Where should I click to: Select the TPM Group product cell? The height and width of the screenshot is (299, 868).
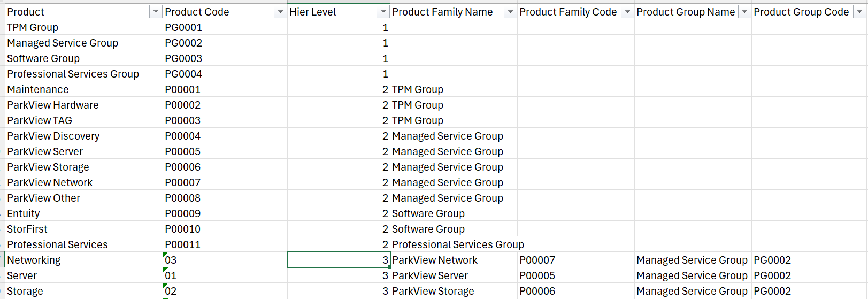click(x=84, y=27)
